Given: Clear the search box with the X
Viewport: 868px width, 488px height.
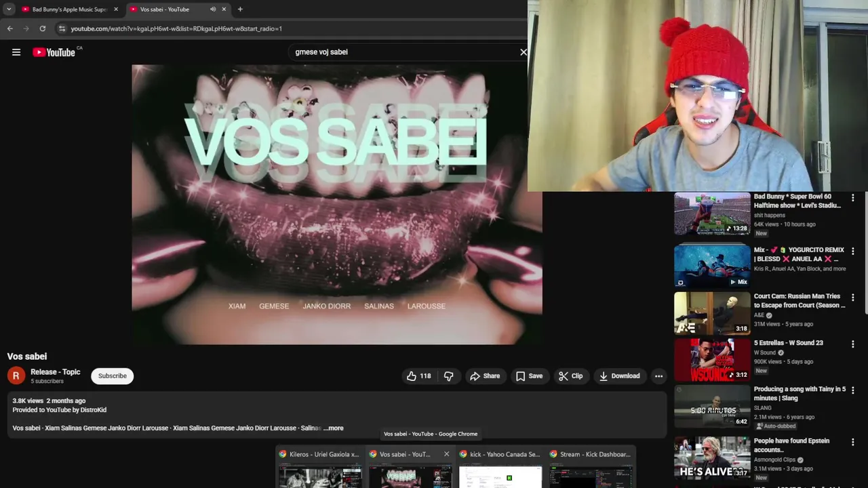Looking at the screenshot, I should point(524,52).
